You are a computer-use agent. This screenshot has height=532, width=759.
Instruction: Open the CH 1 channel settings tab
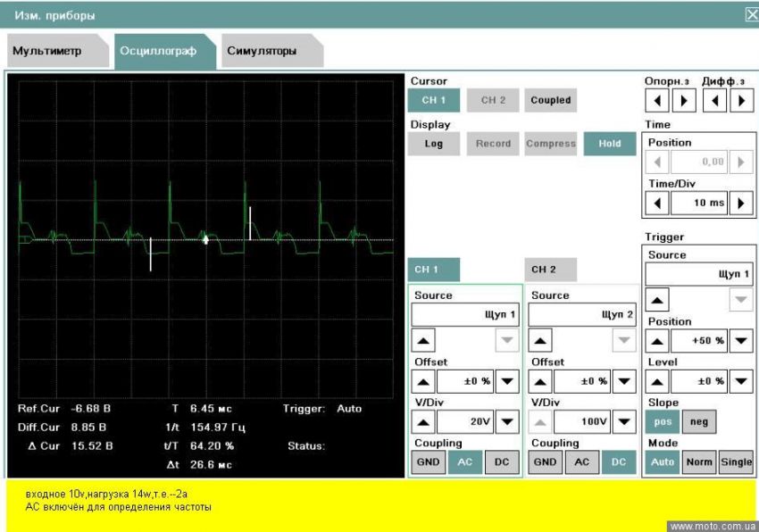[x=434, y=270]
